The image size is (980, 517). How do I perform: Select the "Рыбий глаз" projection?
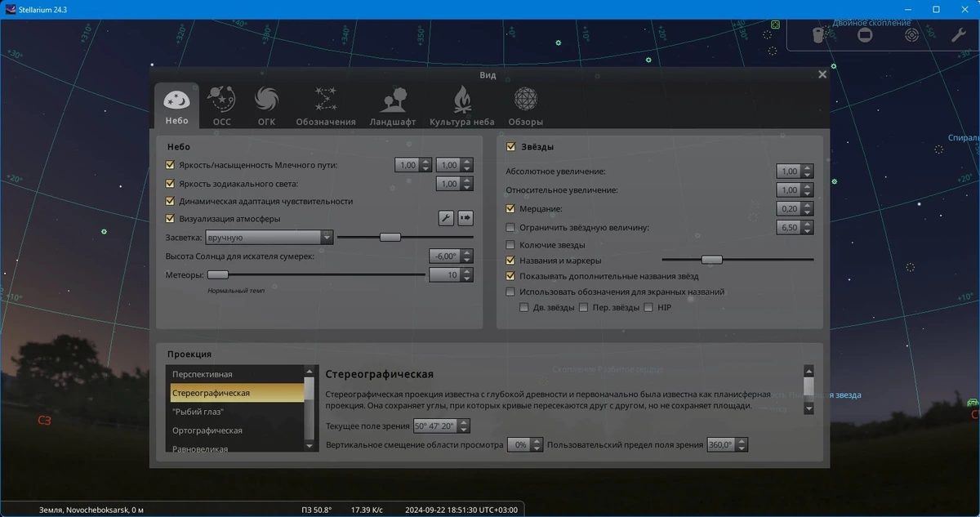[x=235, y=412]
